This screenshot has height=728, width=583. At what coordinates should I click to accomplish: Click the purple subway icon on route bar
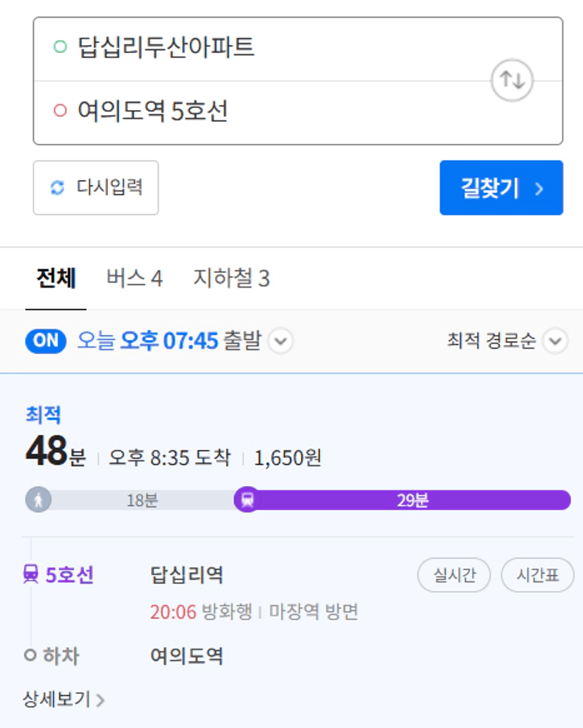pyautogui.click(x=247, y=500)
